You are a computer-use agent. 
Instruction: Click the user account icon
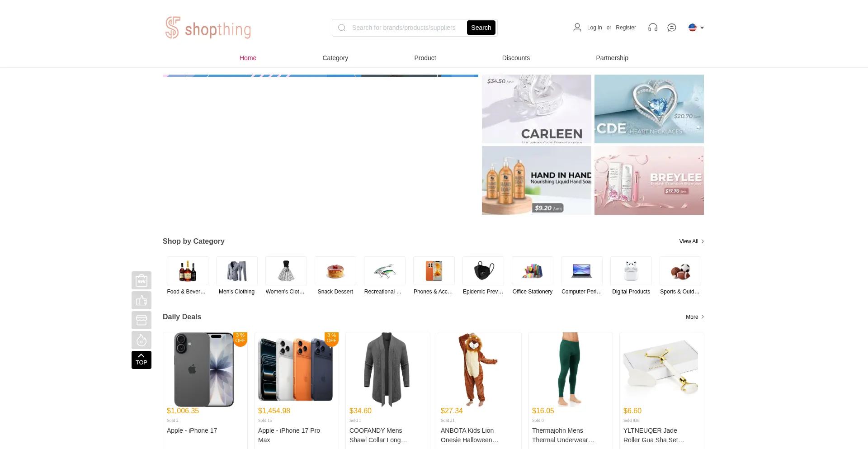(577, 28)
